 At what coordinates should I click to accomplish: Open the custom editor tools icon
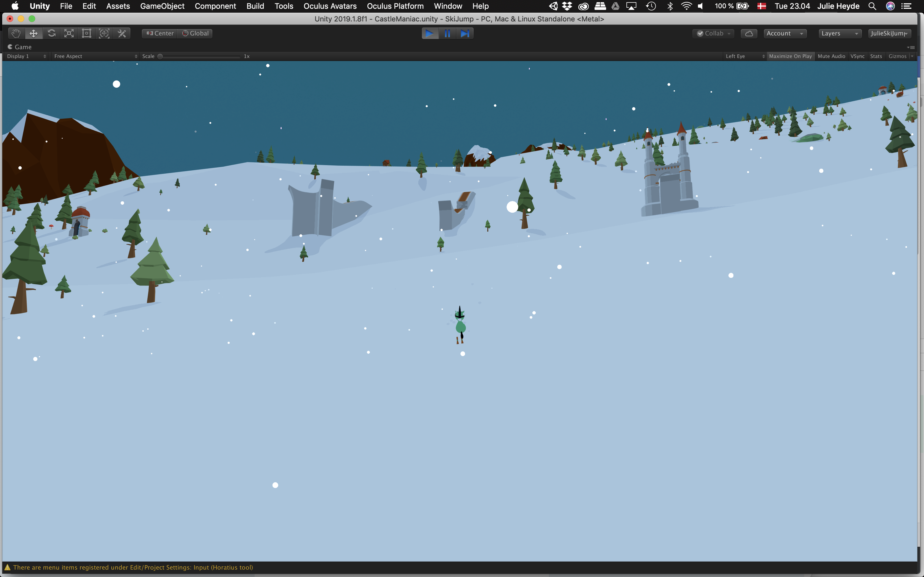coord(122,34)
